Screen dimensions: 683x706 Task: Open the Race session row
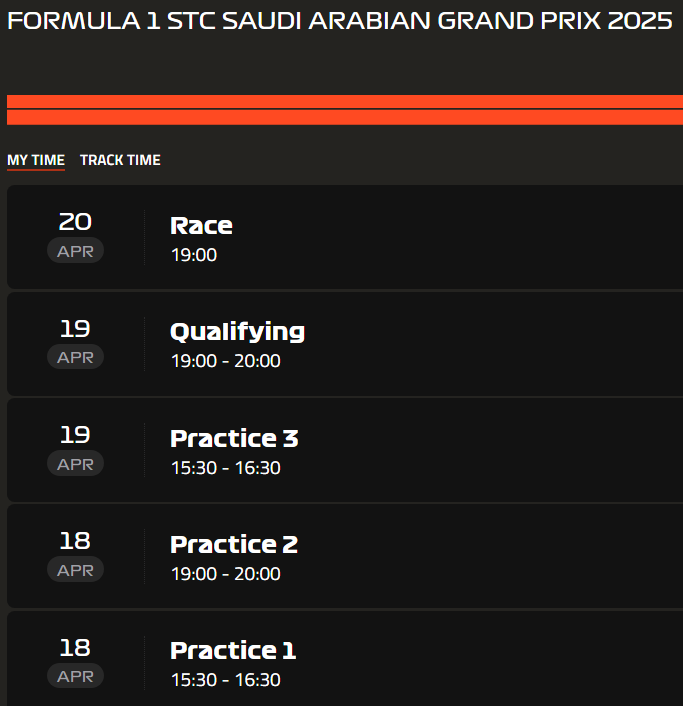pos(345,237)
